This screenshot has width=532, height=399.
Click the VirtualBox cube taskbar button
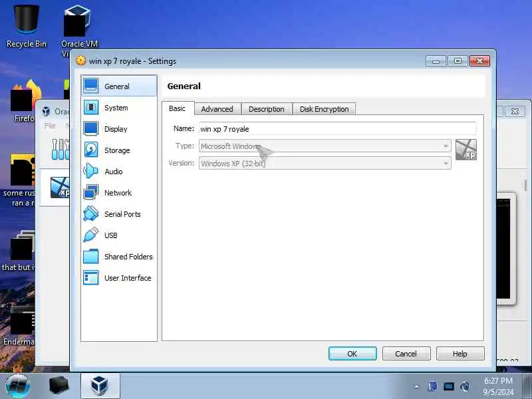coord(100,386)
